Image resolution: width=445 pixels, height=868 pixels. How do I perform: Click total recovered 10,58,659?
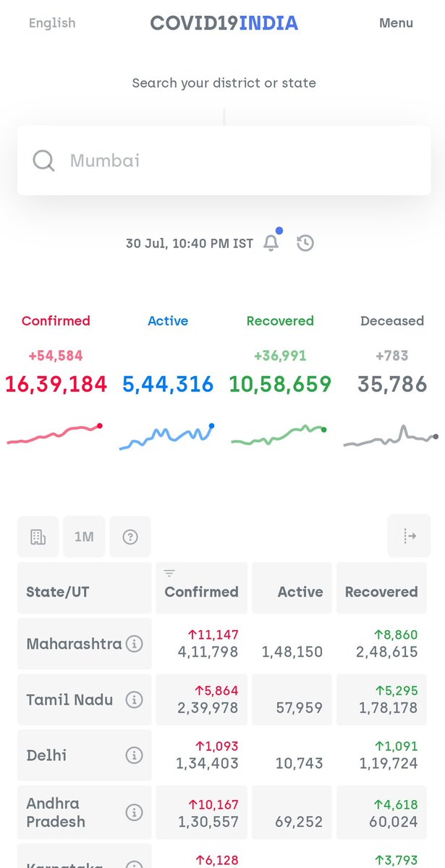tap(280, 384)
